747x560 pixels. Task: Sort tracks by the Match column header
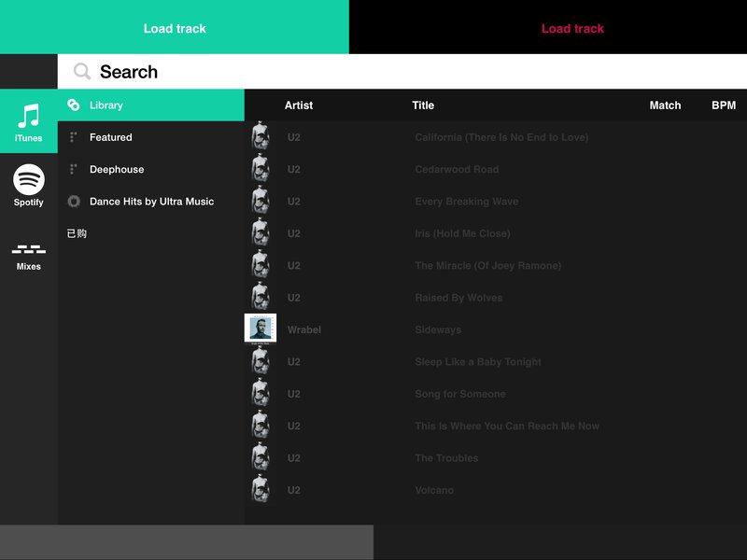pos(665,105)
